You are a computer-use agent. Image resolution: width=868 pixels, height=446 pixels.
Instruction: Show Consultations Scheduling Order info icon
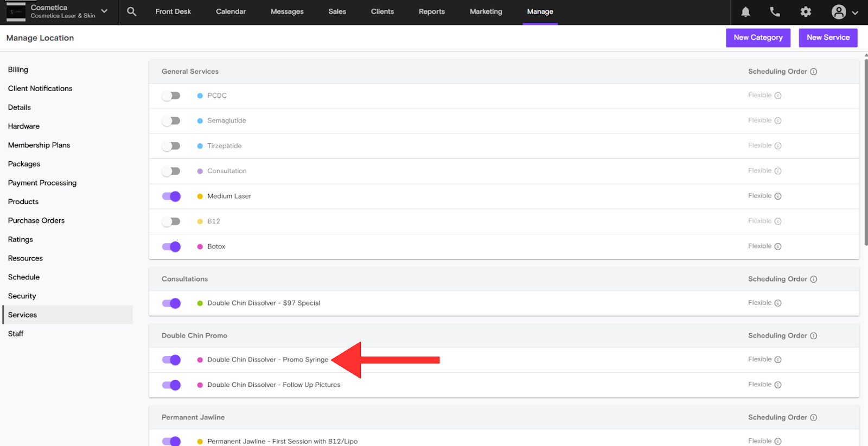814,279
